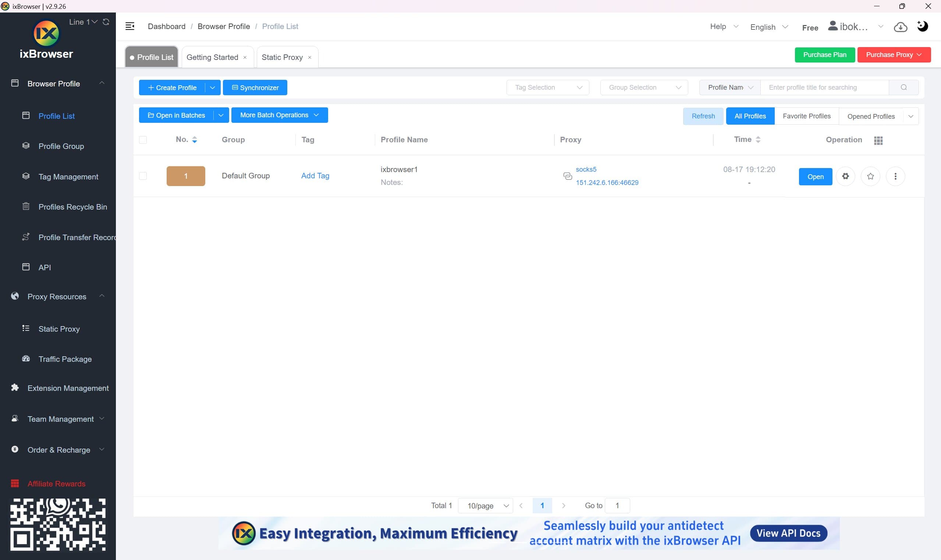Image resolution: width=941 pixels, height=560 pixels.
Task: Expand Order & Recharge sidebar section
Action: (x=58, y=450)
